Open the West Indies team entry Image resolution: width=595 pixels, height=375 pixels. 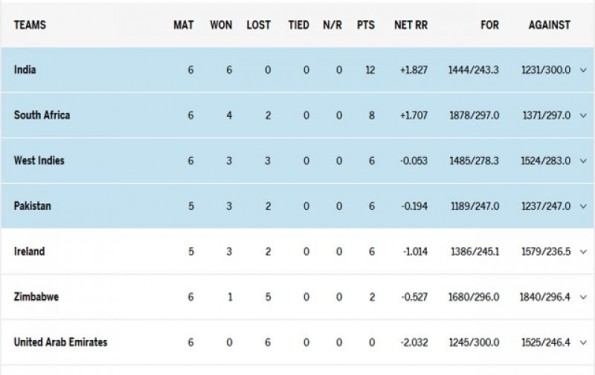39,161
